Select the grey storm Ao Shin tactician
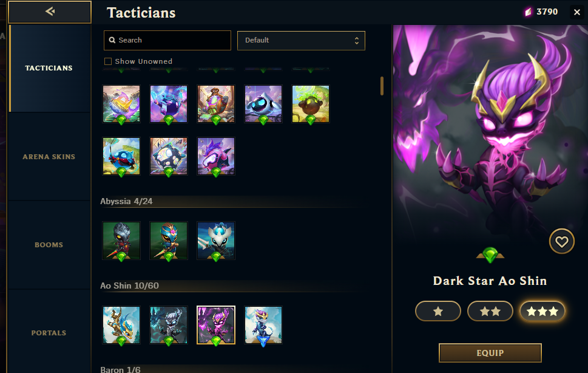Screen dimensions: 588x373 (x=168, y=325)
